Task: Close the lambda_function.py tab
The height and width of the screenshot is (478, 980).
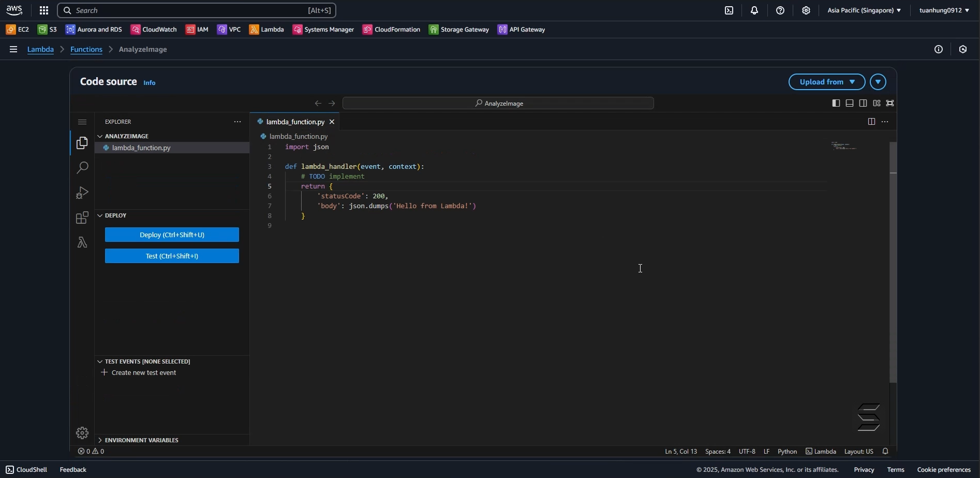Action: point(332,122)
